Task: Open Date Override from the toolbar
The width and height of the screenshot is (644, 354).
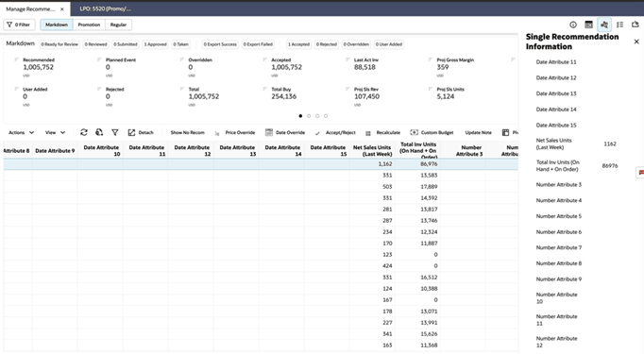Action: coord(285,132)
